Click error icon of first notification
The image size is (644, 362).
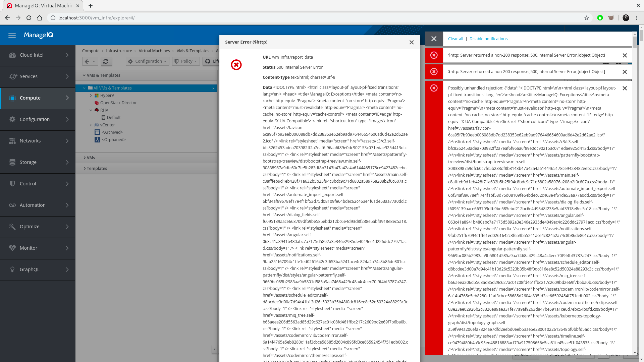434,55
